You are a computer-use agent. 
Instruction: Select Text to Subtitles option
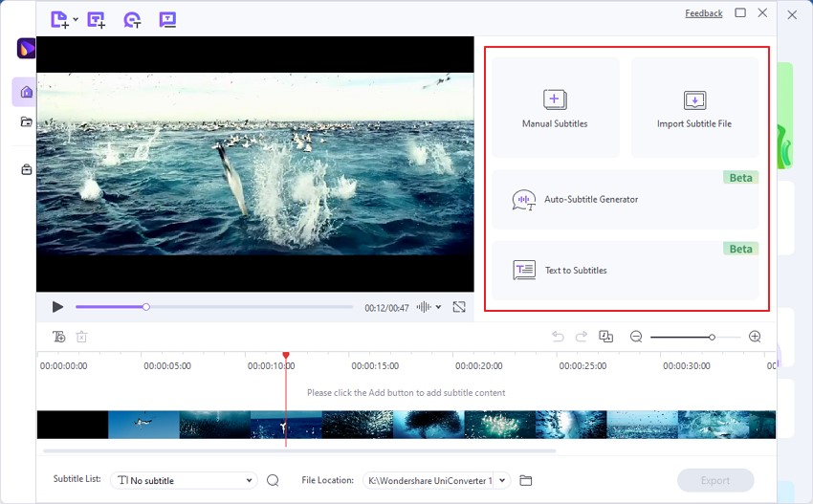(625, 271)
